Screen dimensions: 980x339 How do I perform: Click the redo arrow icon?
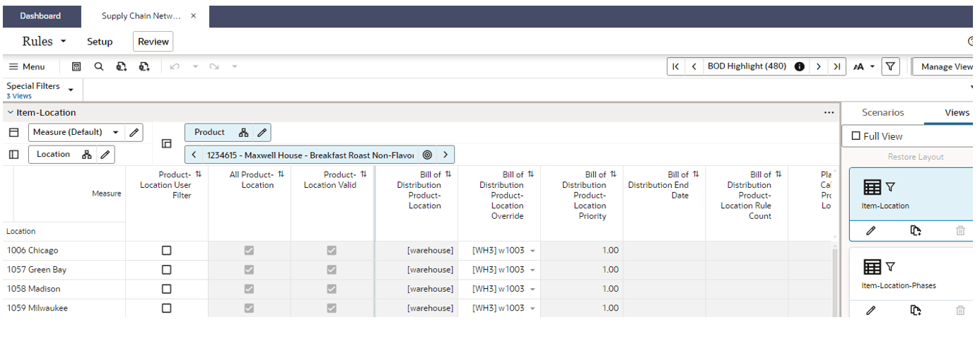tap(214, 66)
